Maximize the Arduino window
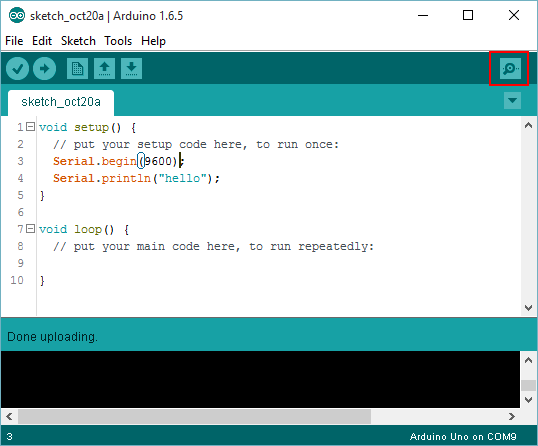The image size is (538, 446). click(468, 15)
